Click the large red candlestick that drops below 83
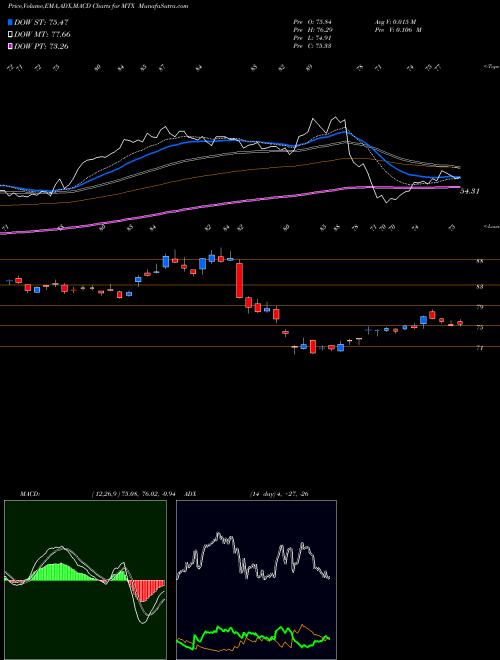500x660 pixels. [239, 280]
